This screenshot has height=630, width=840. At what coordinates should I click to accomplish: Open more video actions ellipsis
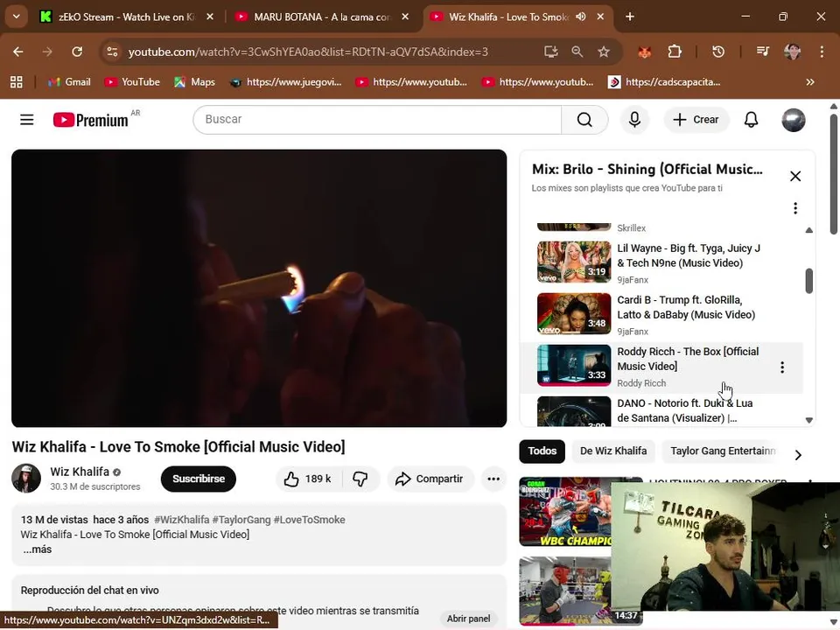(x=493, y=479)
